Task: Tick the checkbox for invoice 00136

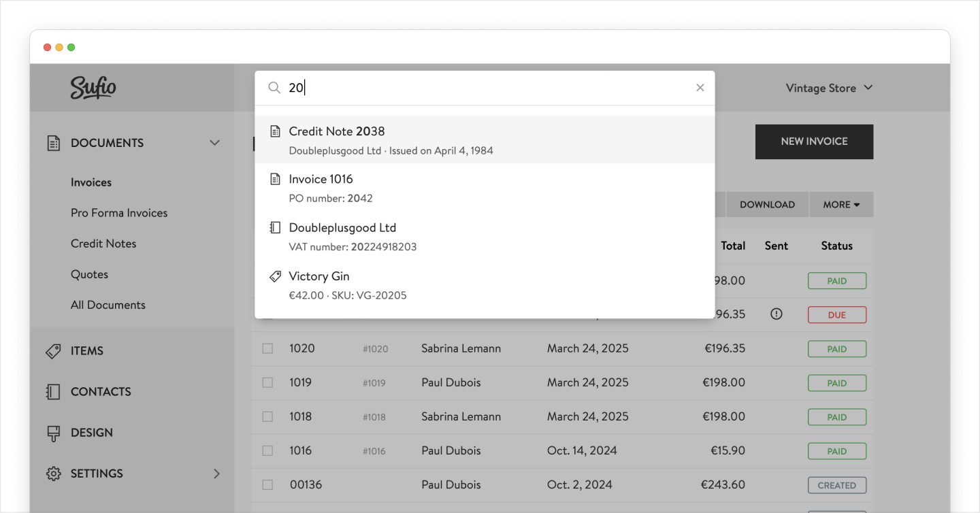Action: (267, 484)
